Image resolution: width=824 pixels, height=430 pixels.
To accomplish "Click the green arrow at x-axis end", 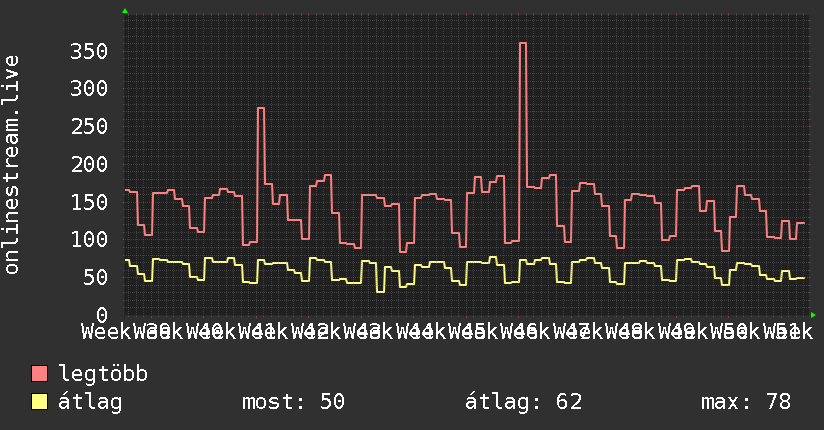I will tap(813, 315).
